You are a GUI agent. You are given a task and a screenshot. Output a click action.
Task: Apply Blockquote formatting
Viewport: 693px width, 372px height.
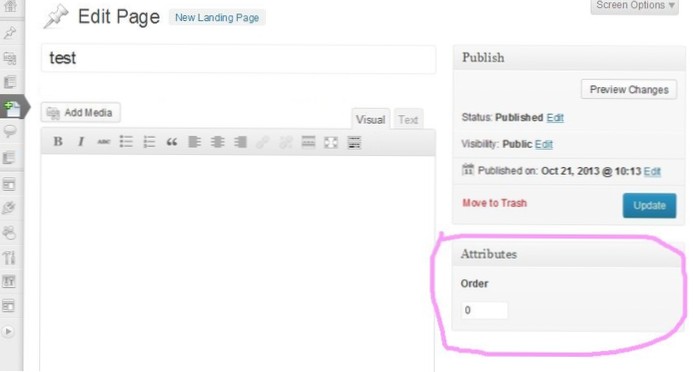(171, 142)
